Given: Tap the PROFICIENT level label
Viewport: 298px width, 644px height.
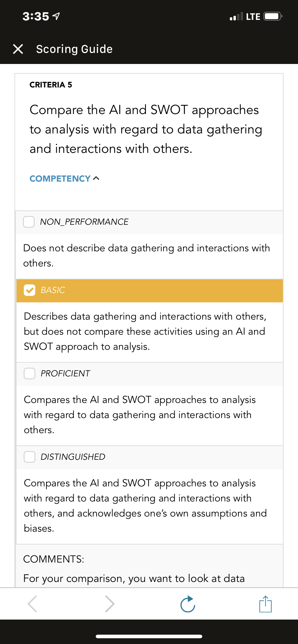Looking at the screenshot, I should point(65,374).
